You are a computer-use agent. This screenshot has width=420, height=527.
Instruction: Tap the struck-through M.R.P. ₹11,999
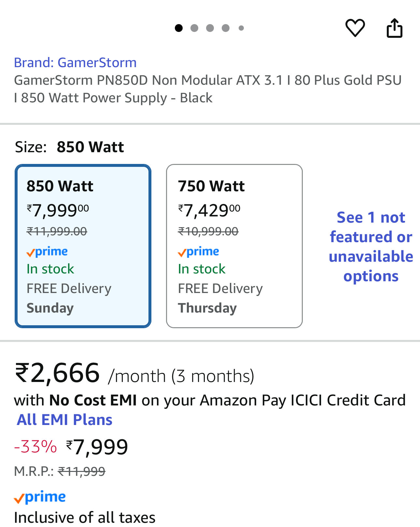81,471
